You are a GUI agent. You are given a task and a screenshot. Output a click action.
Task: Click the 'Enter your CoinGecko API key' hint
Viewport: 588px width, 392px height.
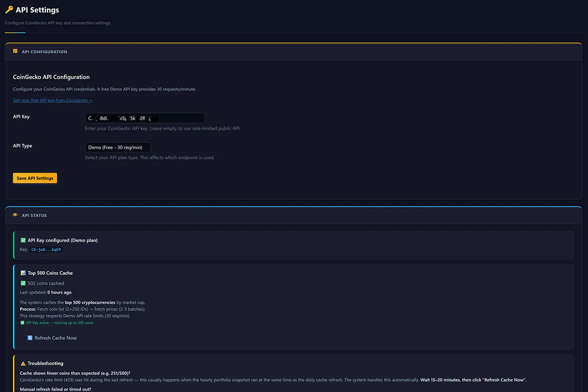[163, 129]
